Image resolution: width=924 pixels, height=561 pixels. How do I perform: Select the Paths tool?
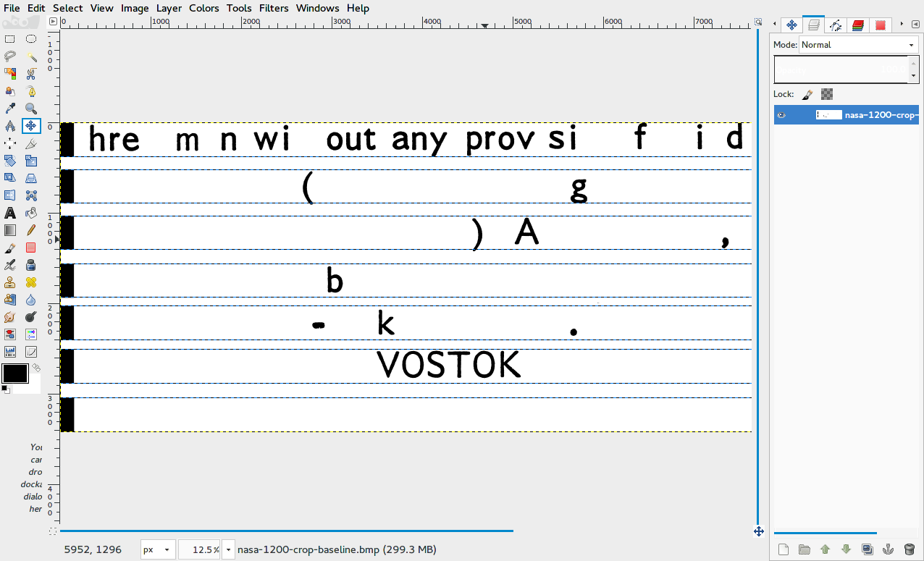31,91
